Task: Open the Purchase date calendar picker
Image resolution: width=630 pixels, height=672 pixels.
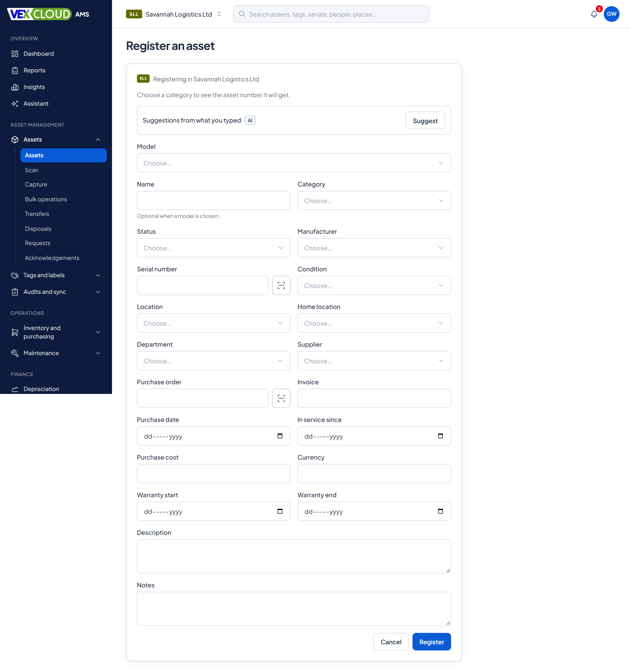Action: pos(280,436)
